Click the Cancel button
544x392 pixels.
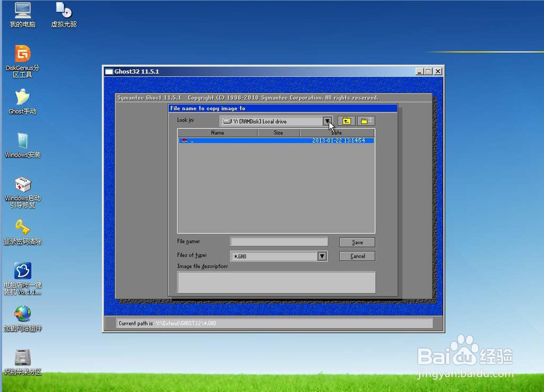pyautogui.click(x=357, y=256)
